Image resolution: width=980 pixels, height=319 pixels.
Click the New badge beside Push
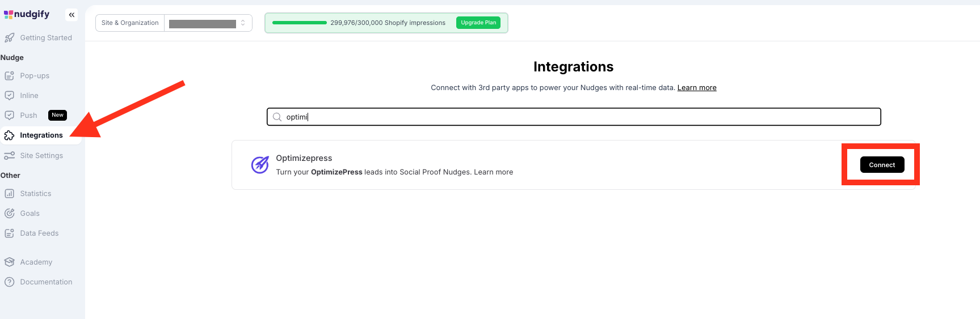pyautogui.click(x=57, y=115)
